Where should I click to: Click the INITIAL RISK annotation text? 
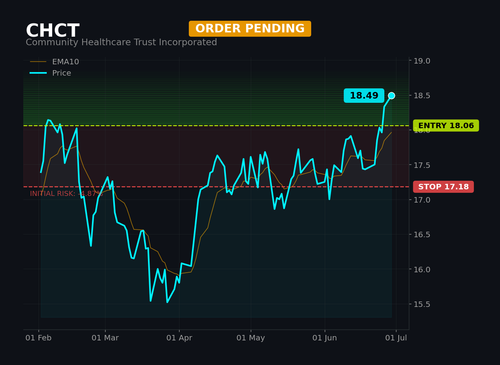tap(66, 194)
